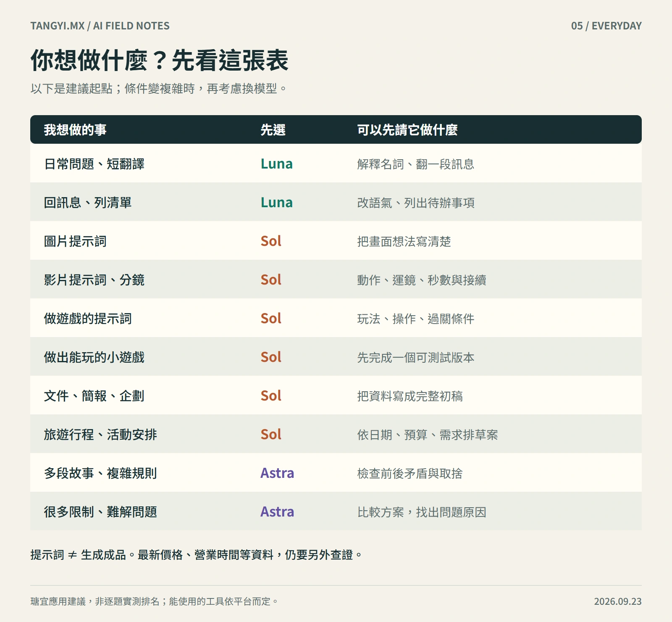This screenshot has width=672, height=622.
Task: Click the column header 先選
Action: point(273,130)
